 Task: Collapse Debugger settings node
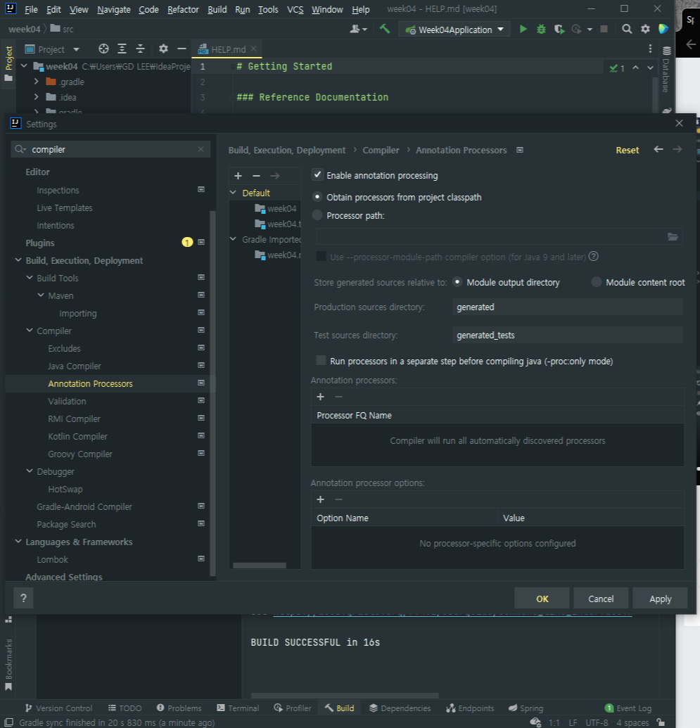30,471
